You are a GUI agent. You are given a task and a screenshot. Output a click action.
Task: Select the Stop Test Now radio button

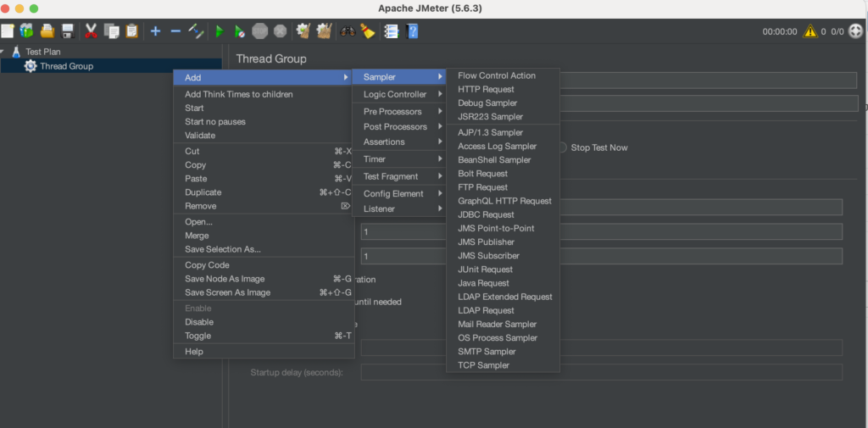(563, 147)
